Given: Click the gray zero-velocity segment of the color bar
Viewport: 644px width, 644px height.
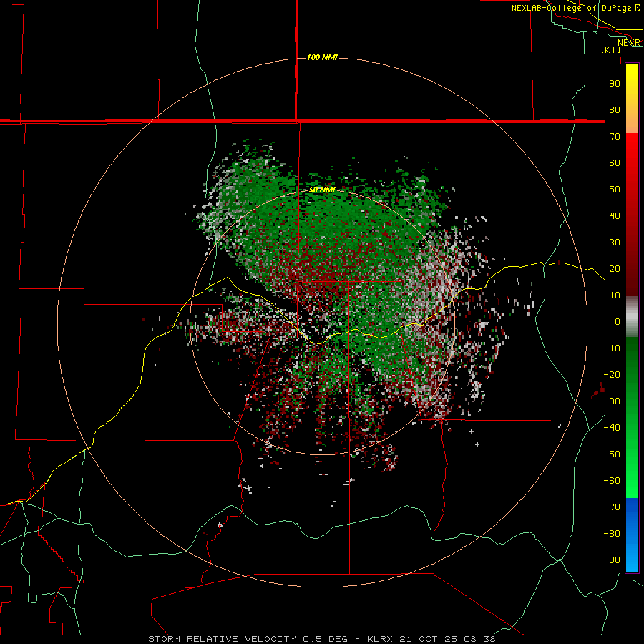Looking at the screenshot, I should (632, 317).
